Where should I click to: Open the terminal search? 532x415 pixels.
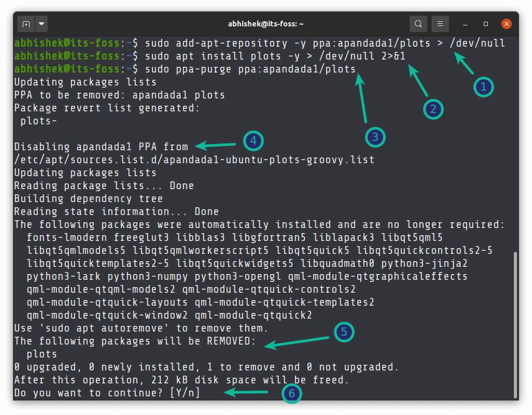(418, 24)
